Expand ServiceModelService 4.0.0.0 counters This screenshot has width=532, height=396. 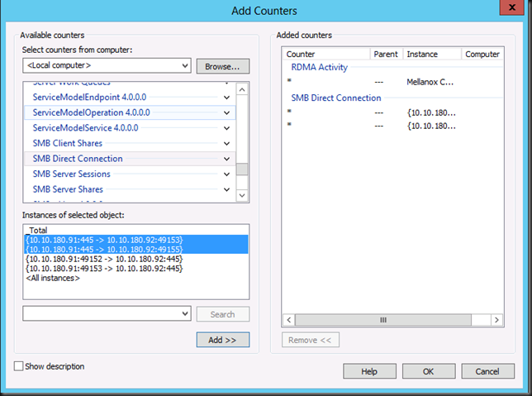coord(226,128)
